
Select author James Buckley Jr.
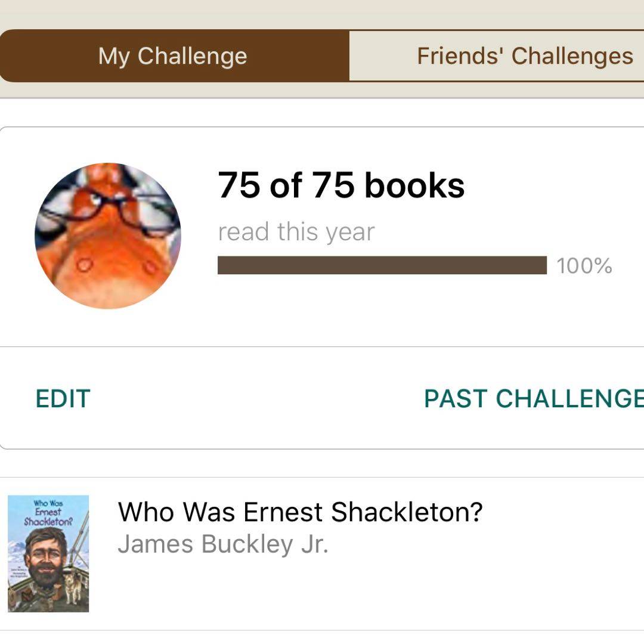[x=223, y=544]
